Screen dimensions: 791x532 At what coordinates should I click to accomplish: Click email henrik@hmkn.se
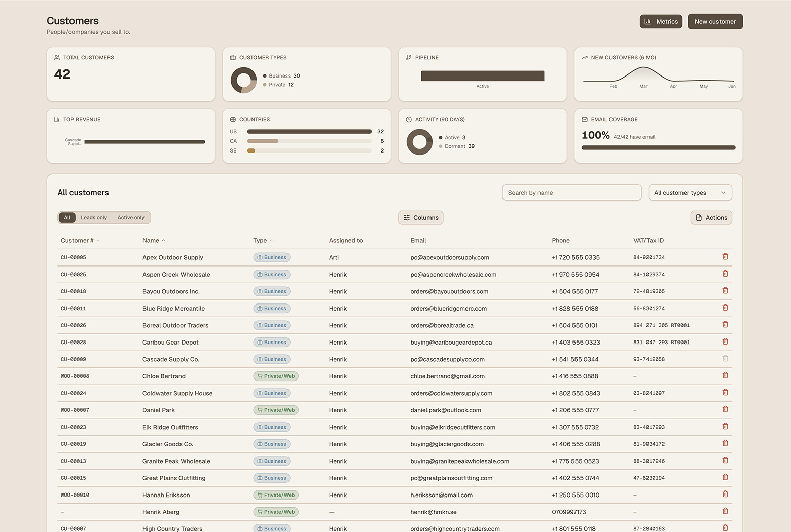[x=434, y=512]
